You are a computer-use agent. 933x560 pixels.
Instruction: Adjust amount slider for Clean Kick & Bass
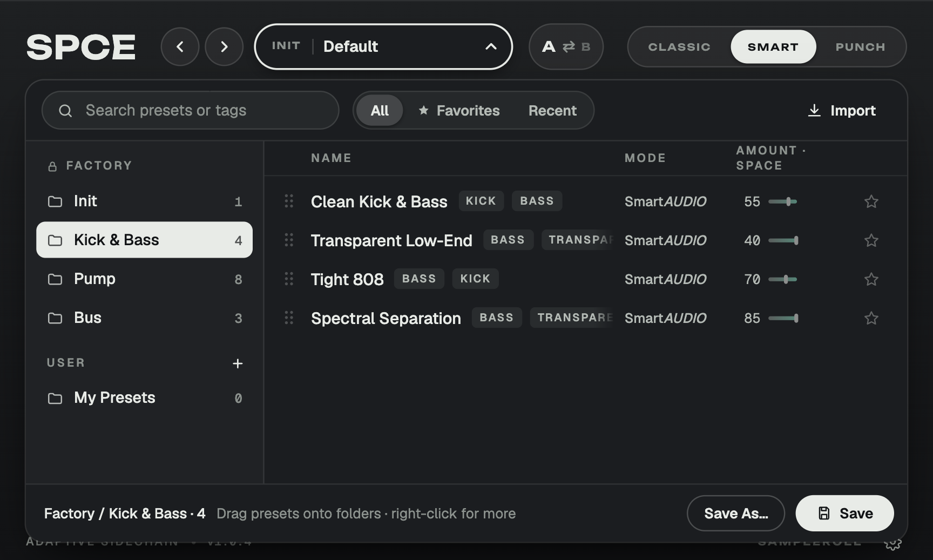click(783, 201)
